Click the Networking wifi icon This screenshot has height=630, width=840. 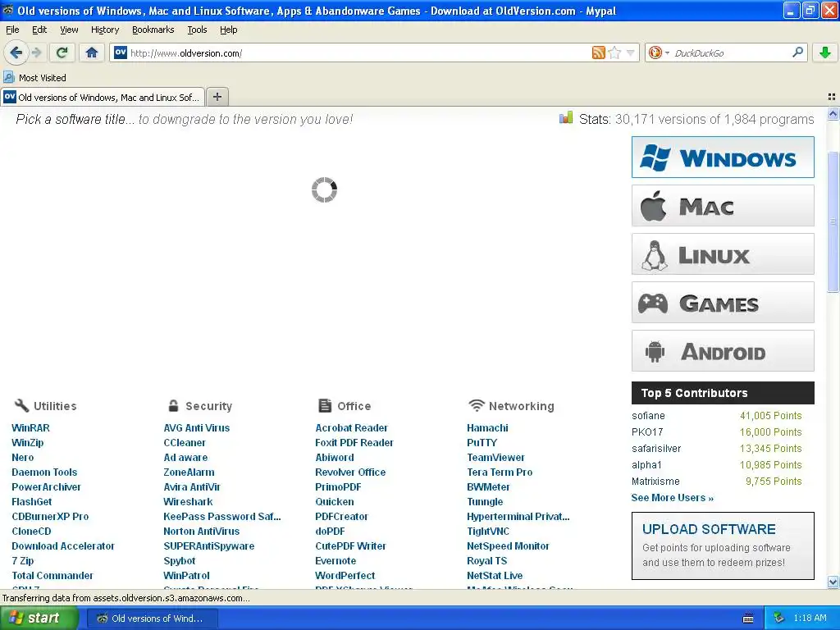click(476, 405)
